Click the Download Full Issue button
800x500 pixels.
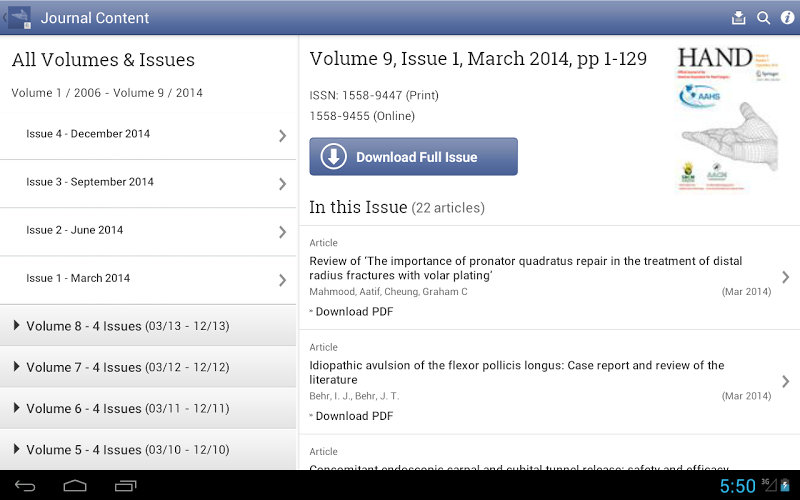pos(413,157)
